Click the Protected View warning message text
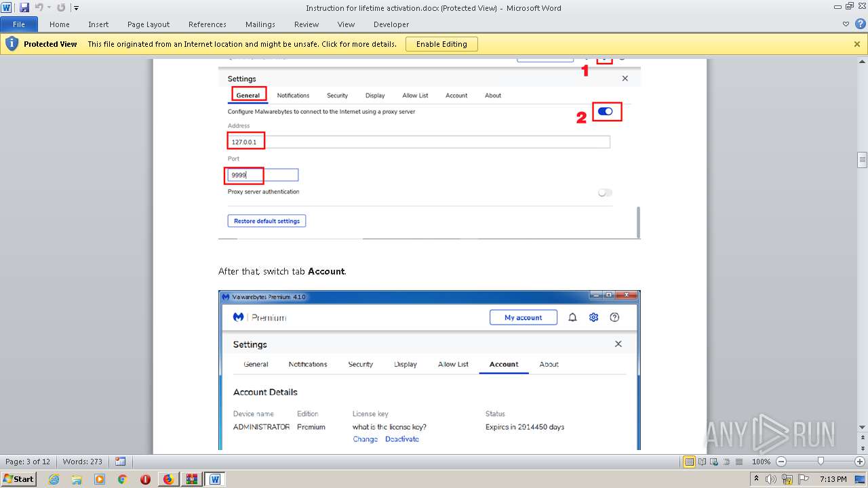 pos(242,44)
